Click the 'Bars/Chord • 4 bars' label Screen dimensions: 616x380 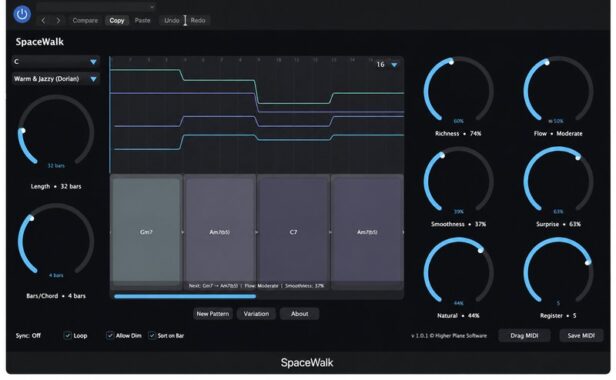(x=56, y=296)
